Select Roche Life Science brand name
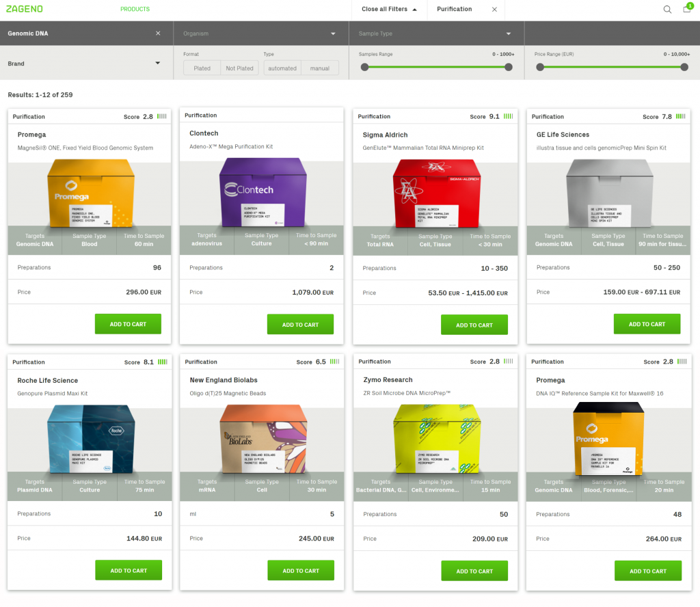 [47, 380]
